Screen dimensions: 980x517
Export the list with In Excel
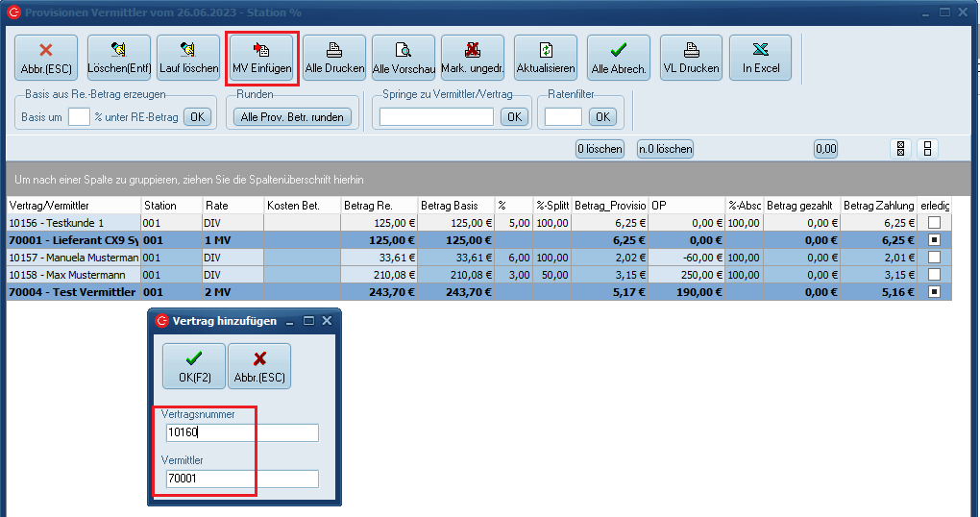[760, 58]
